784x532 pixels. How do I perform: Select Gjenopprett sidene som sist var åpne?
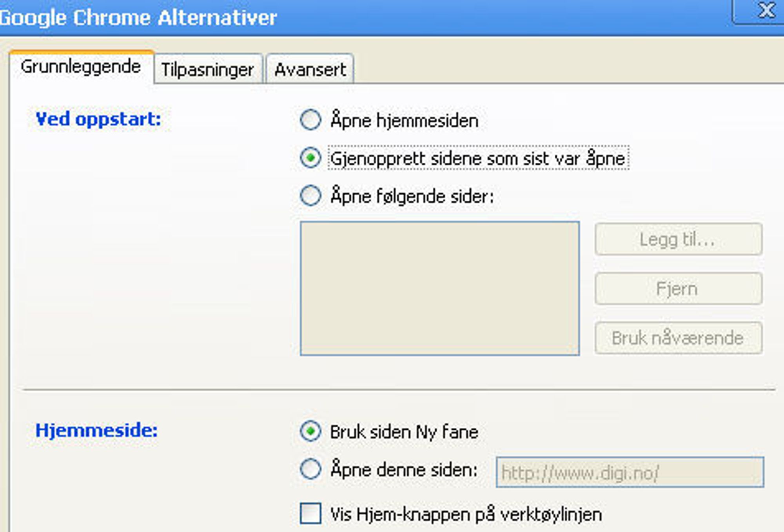[x=310, y=158]
